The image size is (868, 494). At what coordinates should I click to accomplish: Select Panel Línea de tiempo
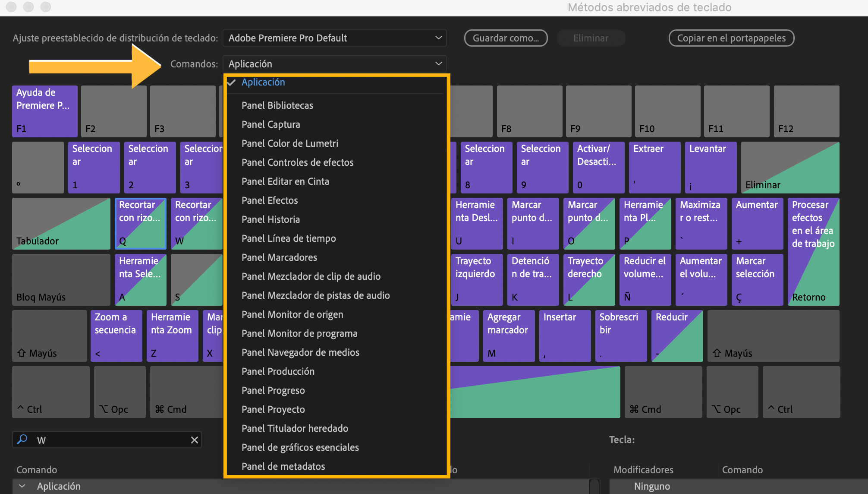[289, 238]
